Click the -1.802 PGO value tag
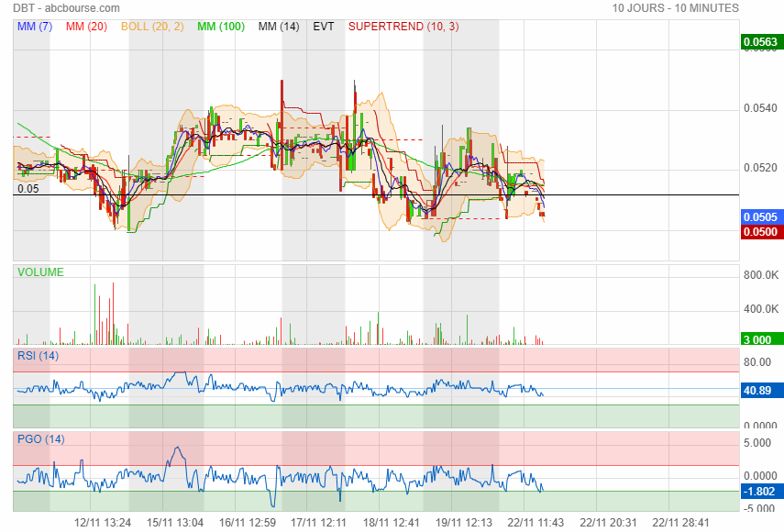This screenshot has height=532, width=784. 761,492
